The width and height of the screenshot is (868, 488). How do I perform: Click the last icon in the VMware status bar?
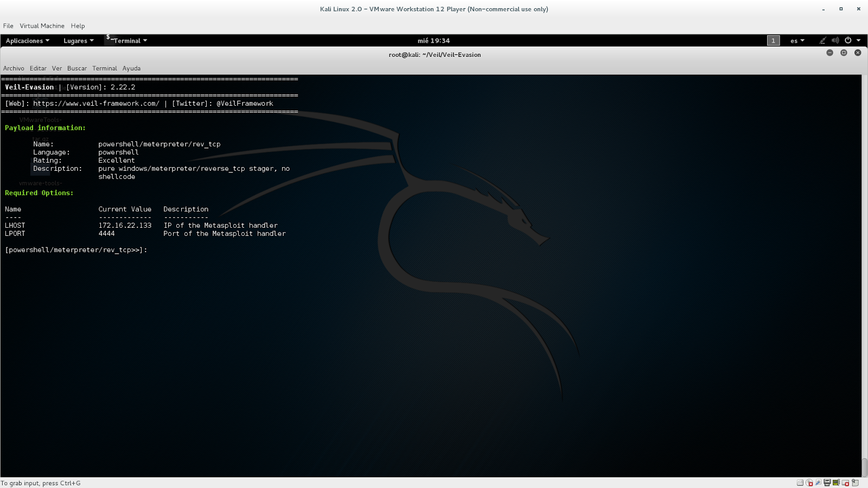[855, 483]
